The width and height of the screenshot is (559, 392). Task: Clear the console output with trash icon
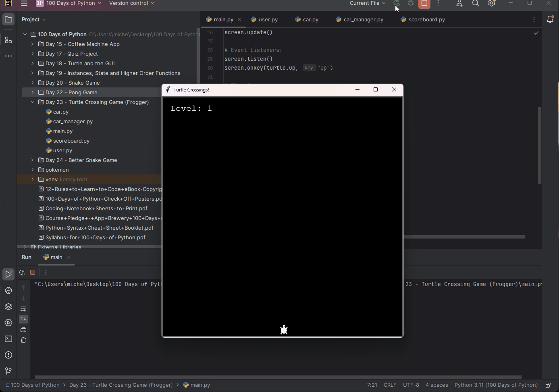tap(23, 340)
